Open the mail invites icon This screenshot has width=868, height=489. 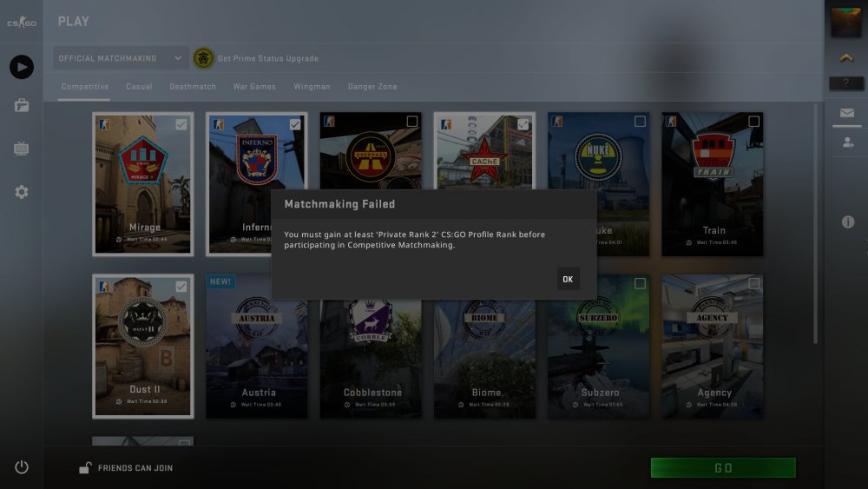coord(846,113)
